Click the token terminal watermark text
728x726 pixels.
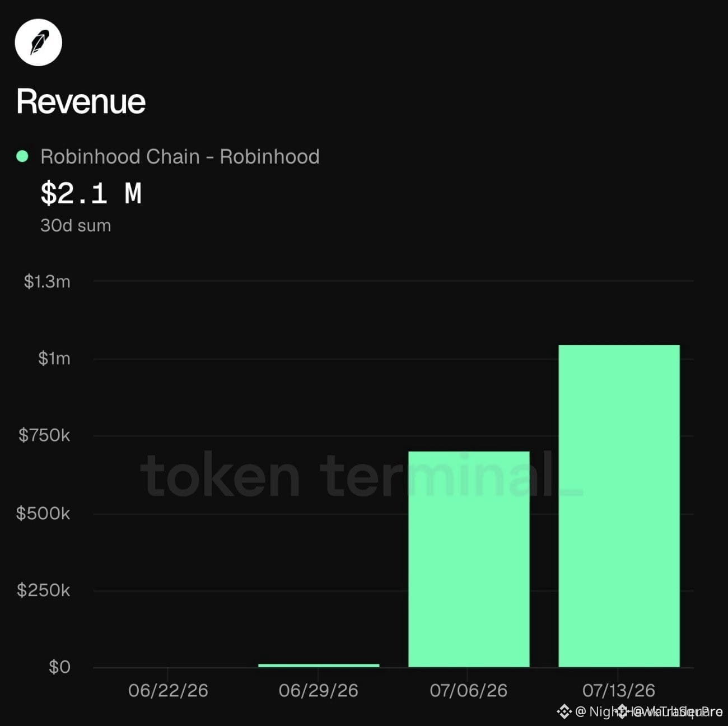[x=361, y=476]
